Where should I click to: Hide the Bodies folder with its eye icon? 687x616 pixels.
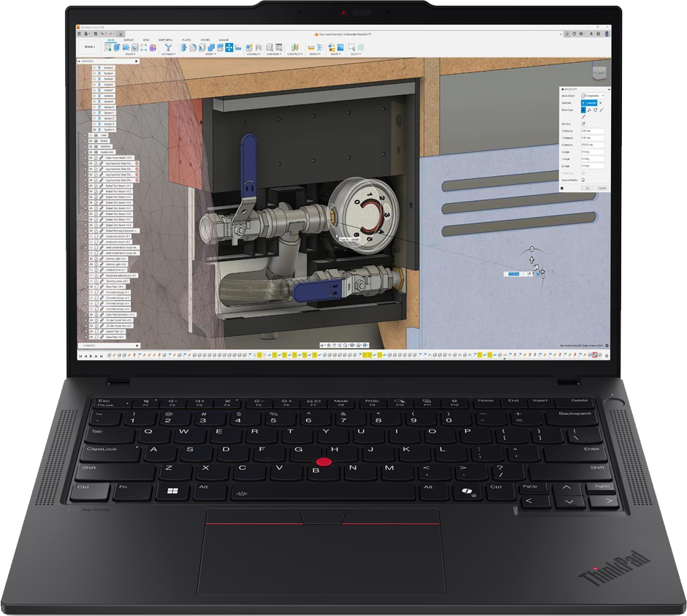pyautogui.click(x=90, y=141)
